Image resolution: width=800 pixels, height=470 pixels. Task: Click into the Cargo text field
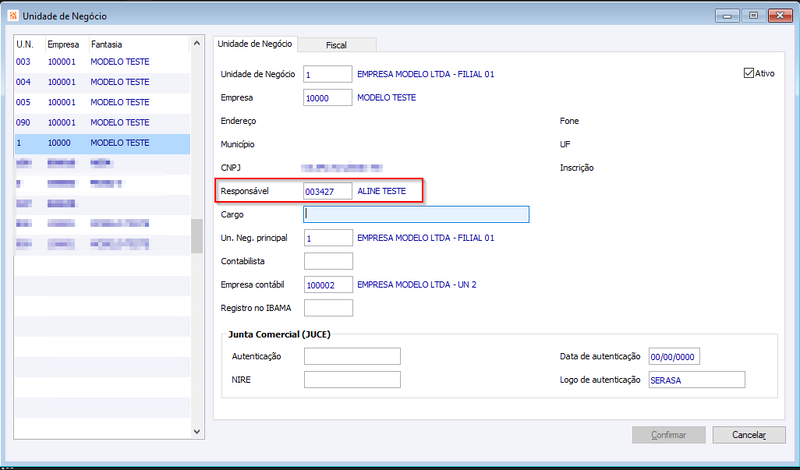[416, 214]
